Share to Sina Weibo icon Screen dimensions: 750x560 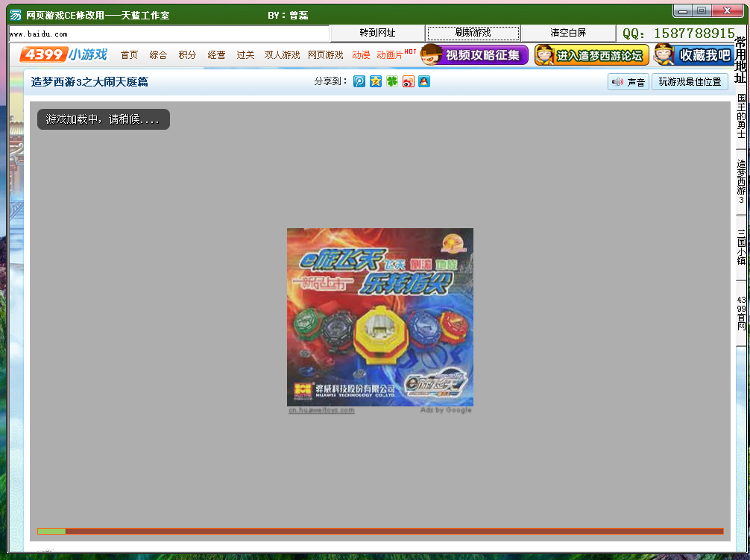coord(409,82)
